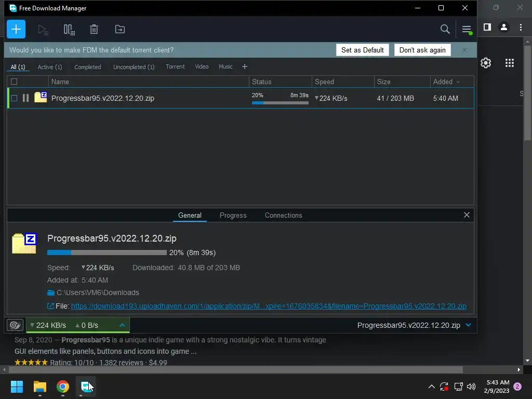
Task: Open the browser profile avatar icon
Action: (504, 27)
